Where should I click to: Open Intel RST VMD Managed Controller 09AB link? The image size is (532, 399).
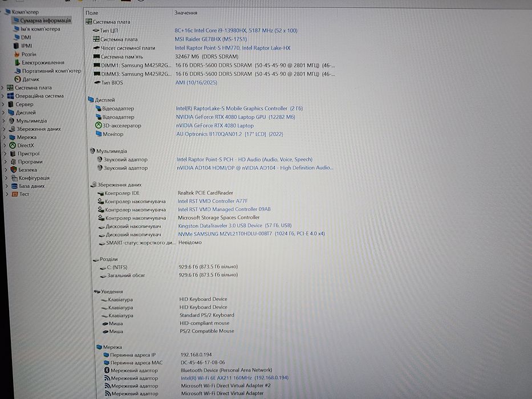pyautogui.click(x=224, y=209)
